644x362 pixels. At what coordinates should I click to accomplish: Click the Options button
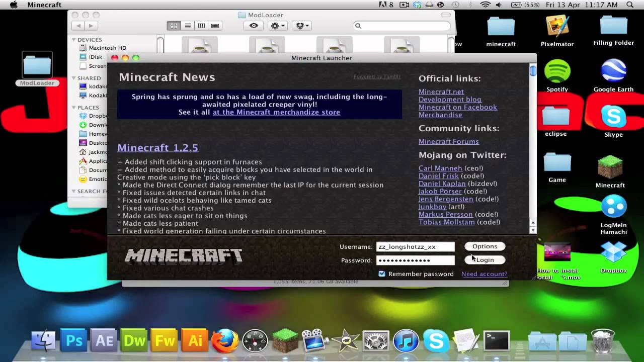[x=485, y=246]
